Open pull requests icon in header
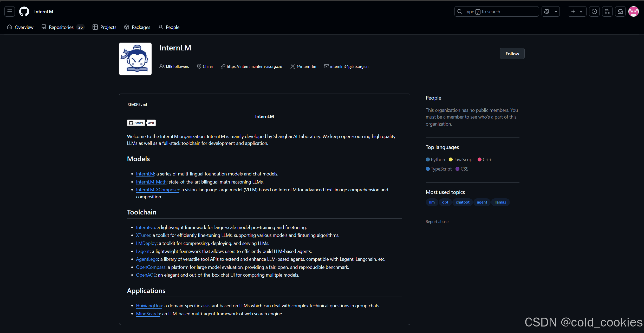The image size is (644, 333). tap(607, 11)
